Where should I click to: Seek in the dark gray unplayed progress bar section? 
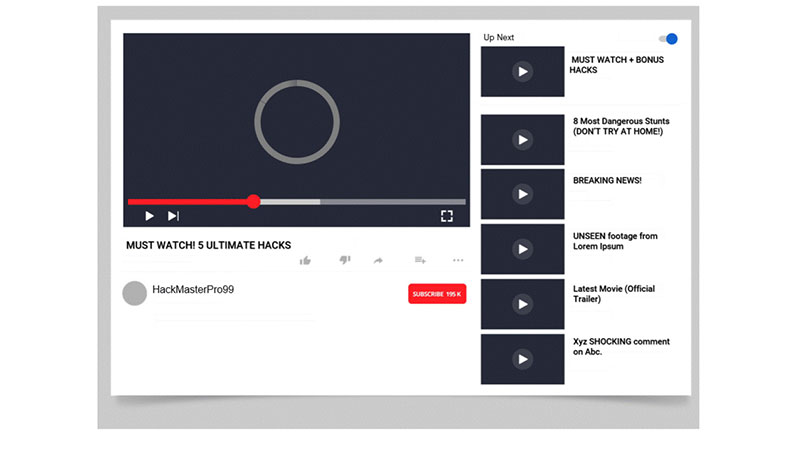tap(393, 202)
